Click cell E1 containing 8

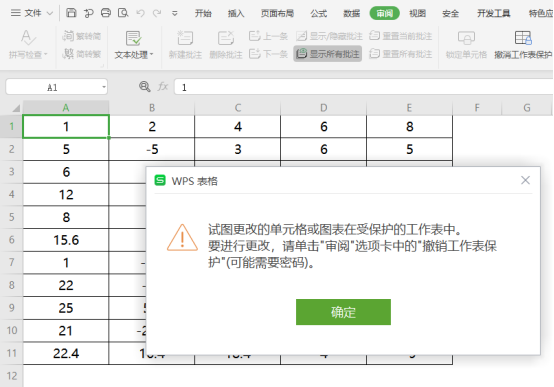[x=409, y=127]
